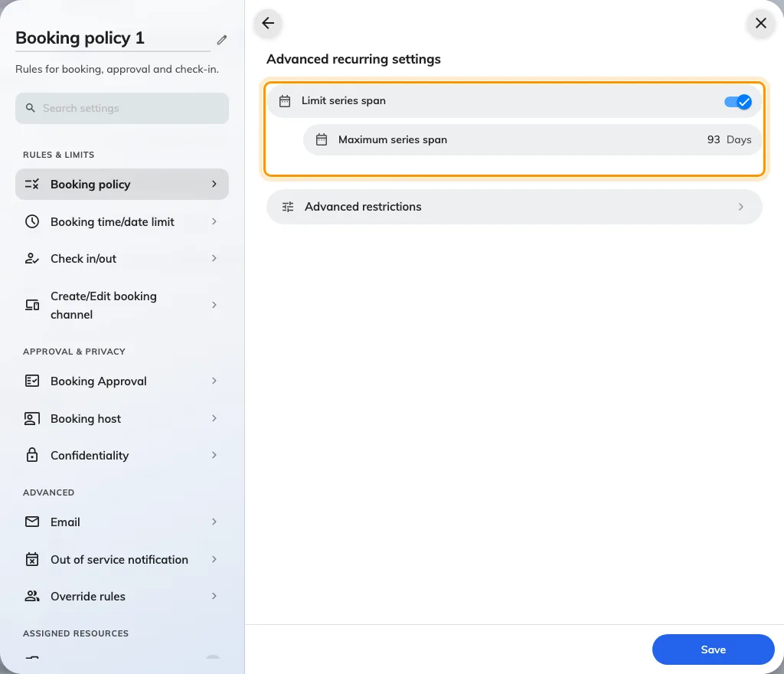Click the sliders icon for Advanced restrictions
The image size is (784, 674).
click(x=288, y=207)
